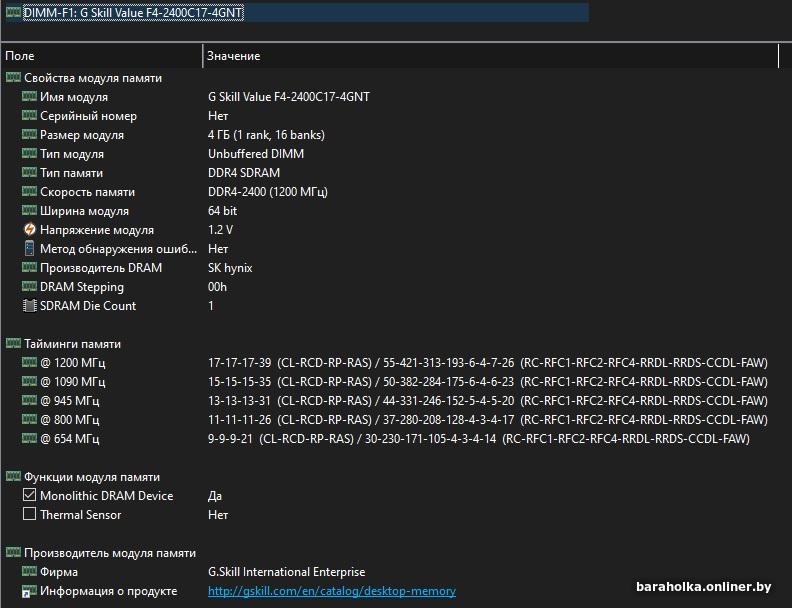Screen dimensions: 792x608
Task: Click the icon beside Фирма
Action: tap(29, 571)
